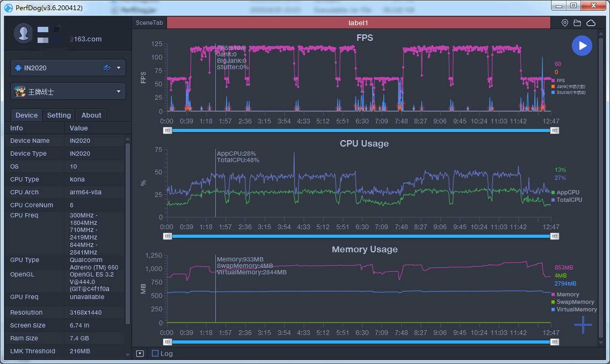Click the blue play record button
610x364 pixels.
pyautogui.click(x=582, y=46)
